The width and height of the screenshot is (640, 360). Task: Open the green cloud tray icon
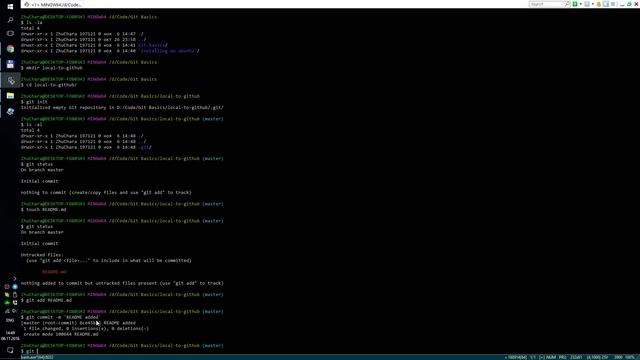pyautogui.click(x=7, y=302)
